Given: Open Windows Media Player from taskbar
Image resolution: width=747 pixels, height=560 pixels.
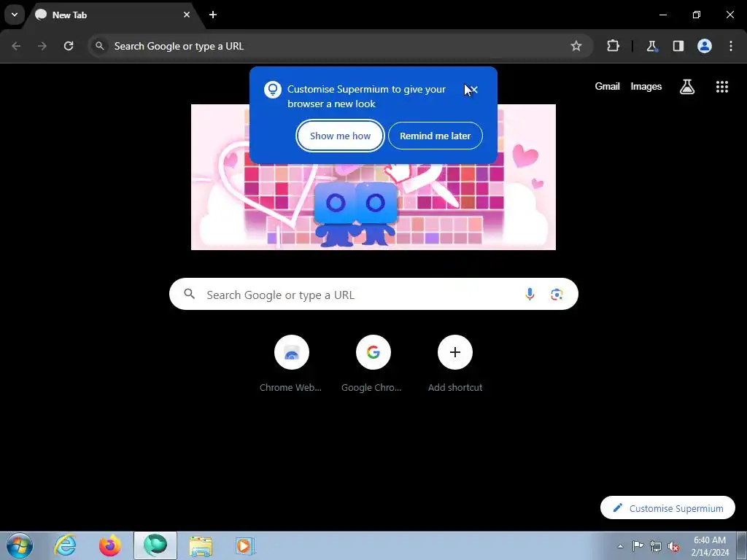Looking at the screenshot, I should [x=245, y=545].
